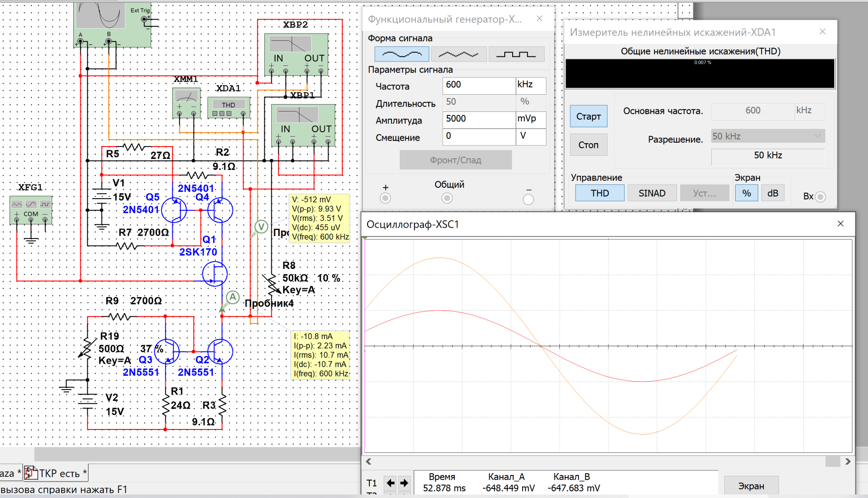Click the voltage probe readout V(p-p) 9.93 V
This screenshot has height=498, width=868.
click(x=316, y=209)
